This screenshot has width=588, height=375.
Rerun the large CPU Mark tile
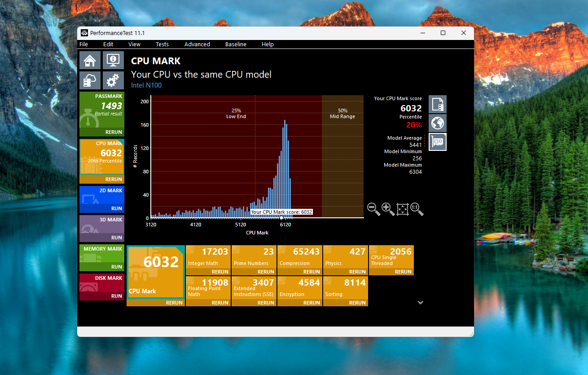174,303
